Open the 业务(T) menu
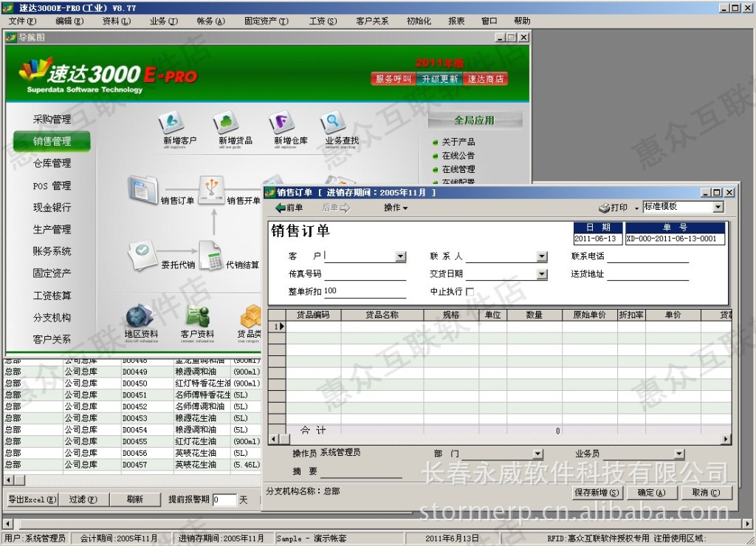 click(x=163, y=21)
